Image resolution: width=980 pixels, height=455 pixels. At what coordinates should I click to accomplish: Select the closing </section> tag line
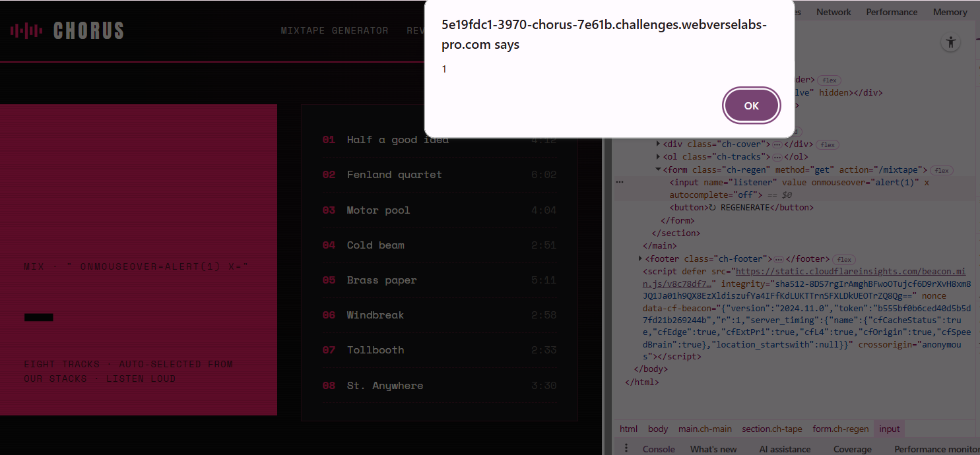(x=676, y=233)
